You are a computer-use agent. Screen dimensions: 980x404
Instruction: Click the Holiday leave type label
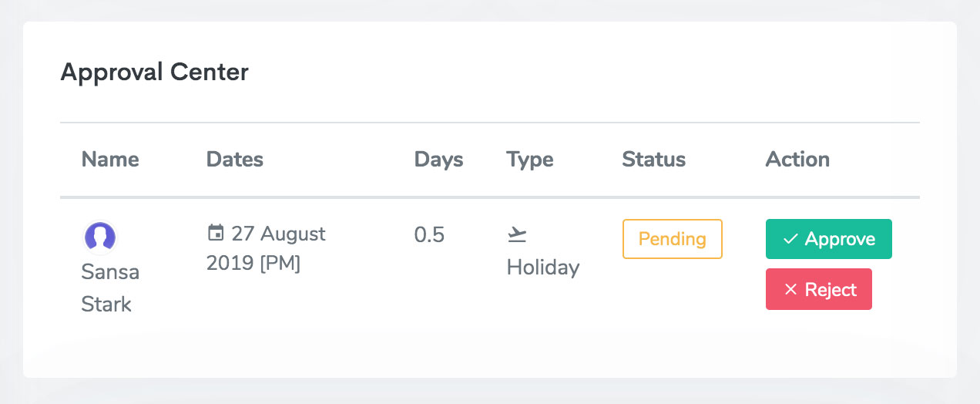pyautogui.click(x=542, y=268)
